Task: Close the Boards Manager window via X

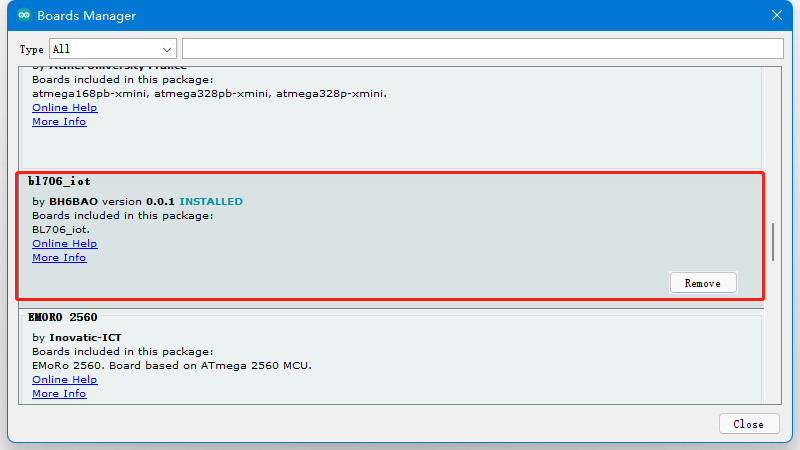Action: tap(777, 15)
